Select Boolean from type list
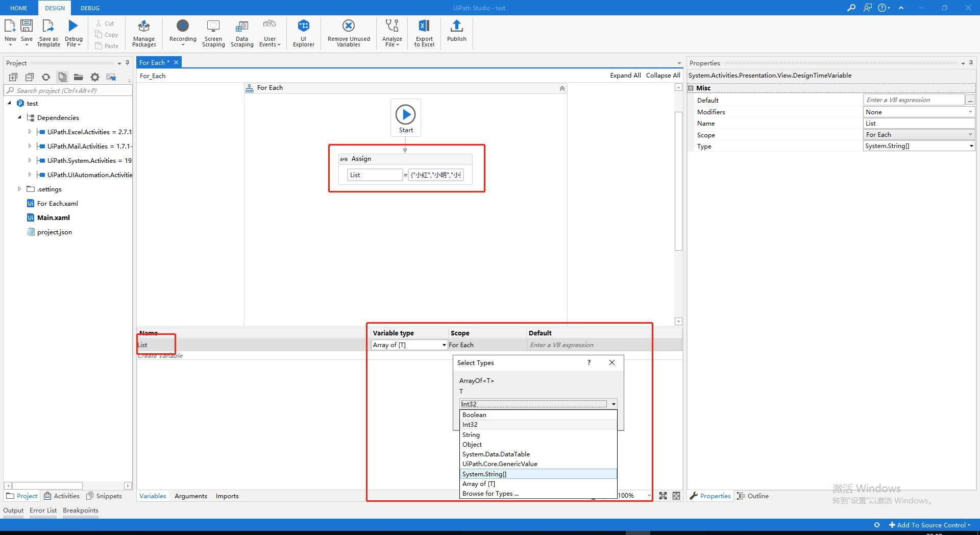The width and height of the screenshot is (980, 535). (538, 415)
